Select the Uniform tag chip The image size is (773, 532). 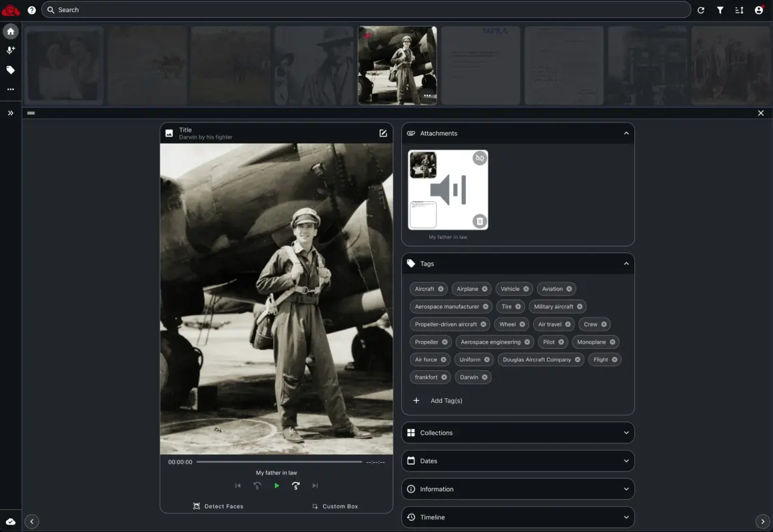click(x=473, y=360)
